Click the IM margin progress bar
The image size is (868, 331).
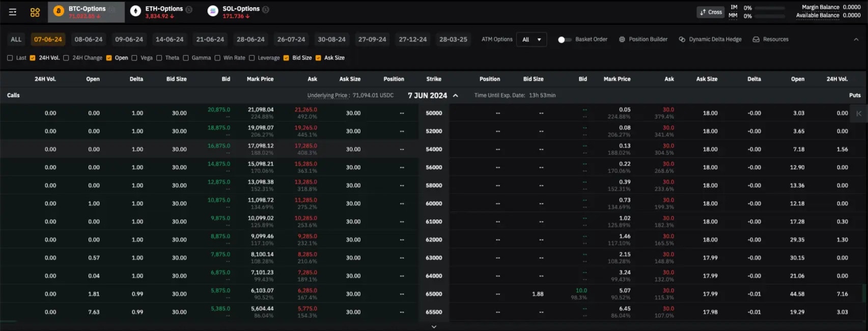(x=769, y=8)
